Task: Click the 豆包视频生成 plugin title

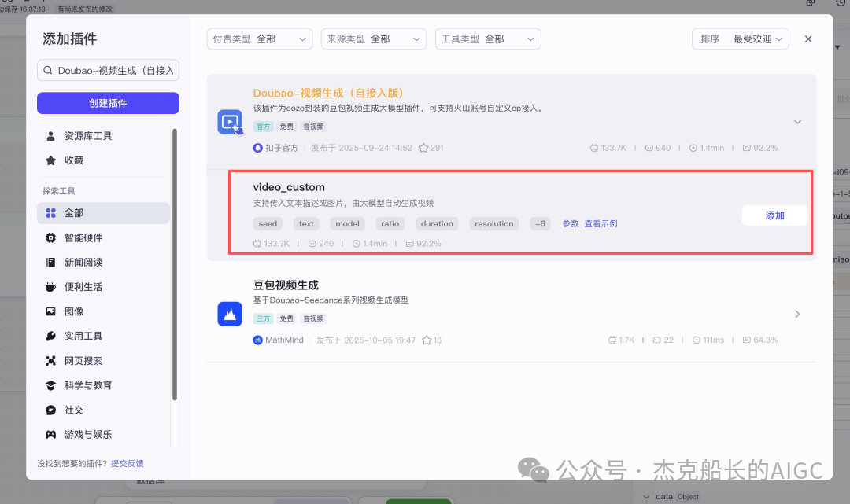Action: pyautogui.click(x=286, y=285)
